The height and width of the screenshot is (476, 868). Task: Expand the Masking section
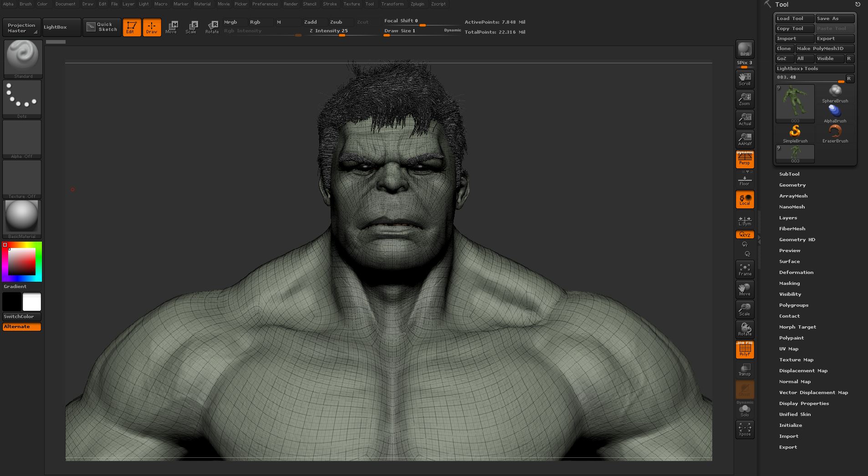[x=789, y=283]
